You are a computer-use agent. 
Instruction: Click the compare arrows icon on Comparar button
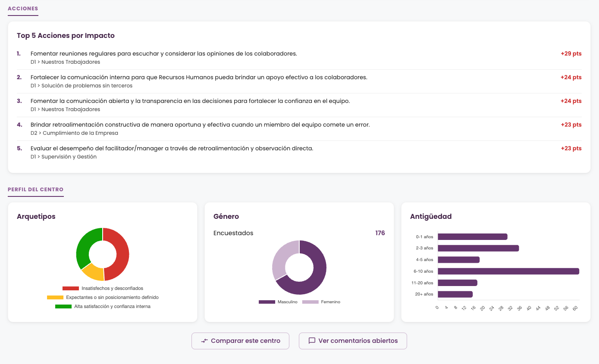pos(204,341)
